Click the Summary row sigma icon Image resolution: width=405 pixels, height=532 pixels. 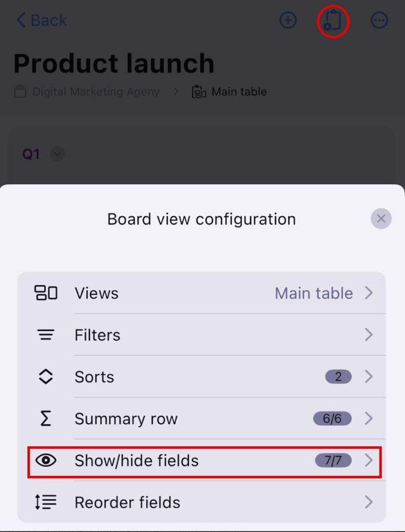coord(46,419)
